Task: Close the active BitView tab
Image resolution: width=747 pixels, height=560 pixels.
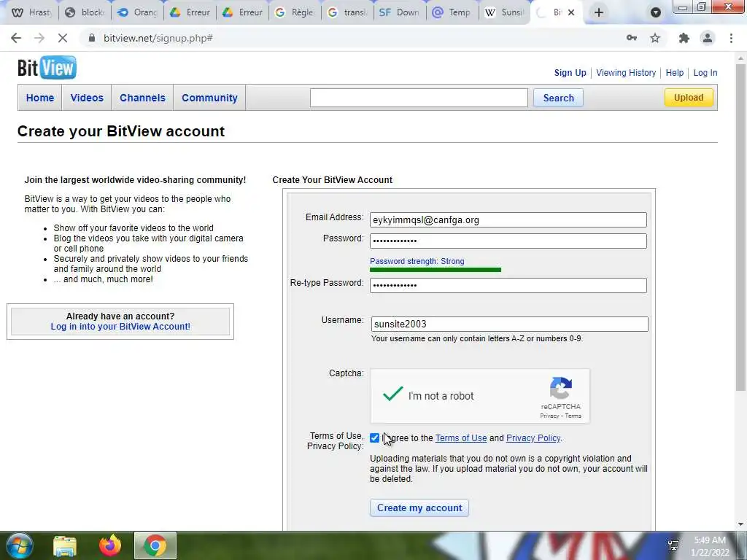Action: (x=571, y=12)
